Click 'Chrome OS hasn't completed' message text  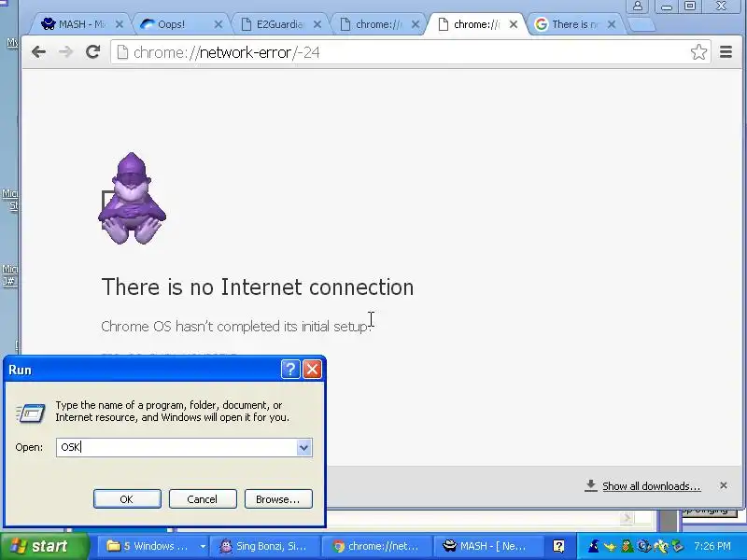click(x=236, y=326)
